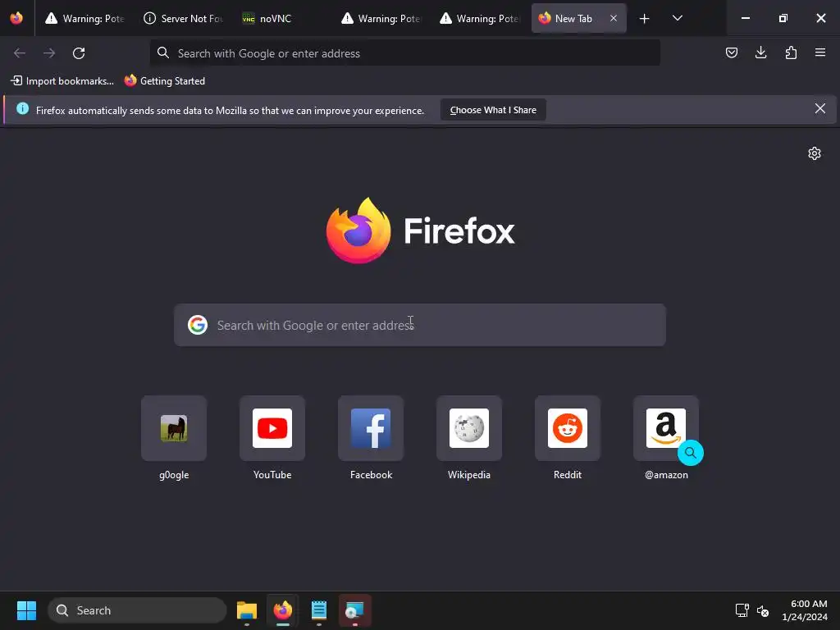Open the Firefox application menu
Viewport: 840px width, 630px height.
point(820,52)
